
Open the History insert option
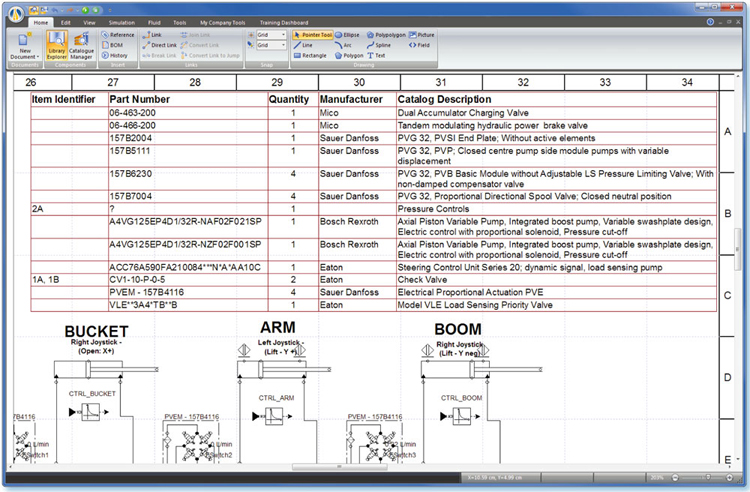[114, 55]
